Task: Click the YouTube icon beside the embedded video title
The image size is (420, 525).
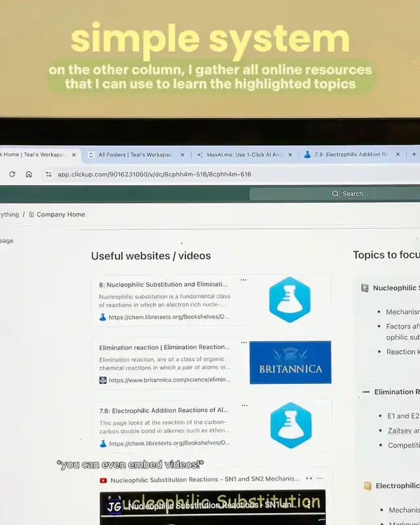Action: [x=104, y=480]
